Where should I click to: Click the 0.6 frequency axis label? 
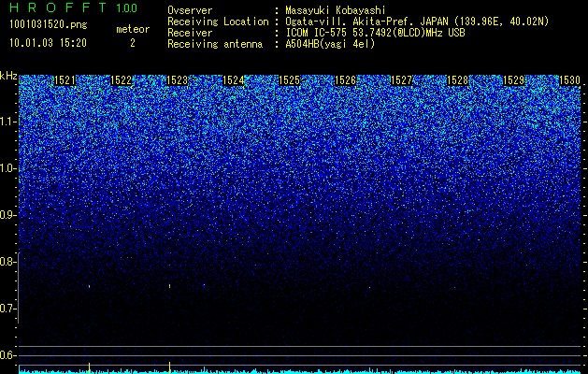tap(7, 355)
